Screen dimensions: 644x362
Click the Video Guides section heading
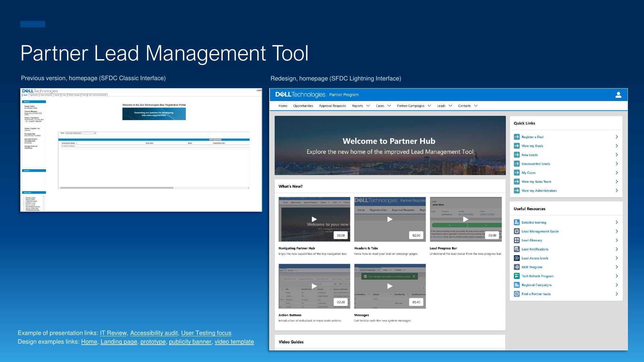(291, 342)
